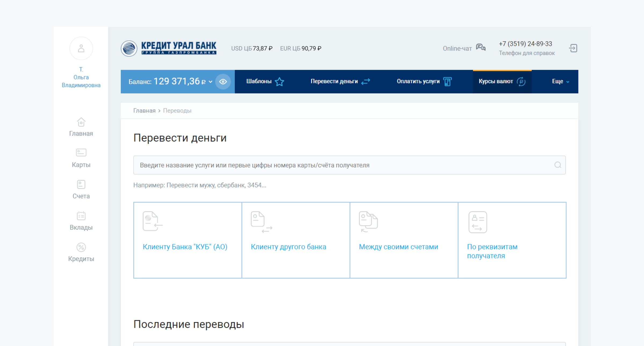
Task: Click the Например: Перевести мужу hint text
Action: pyautogui.click(x=200, y=185)
